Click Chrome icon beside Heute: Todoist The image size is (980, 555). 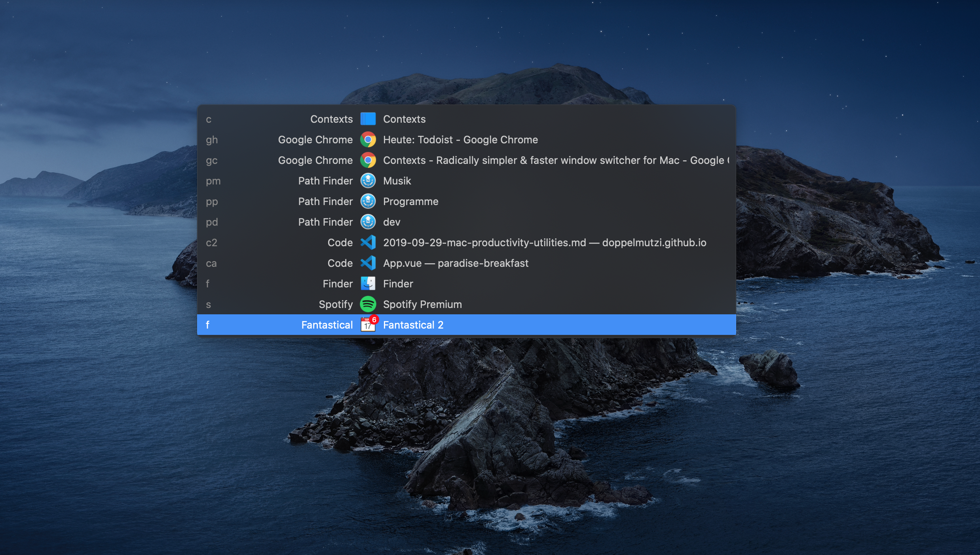coord(368,139)
